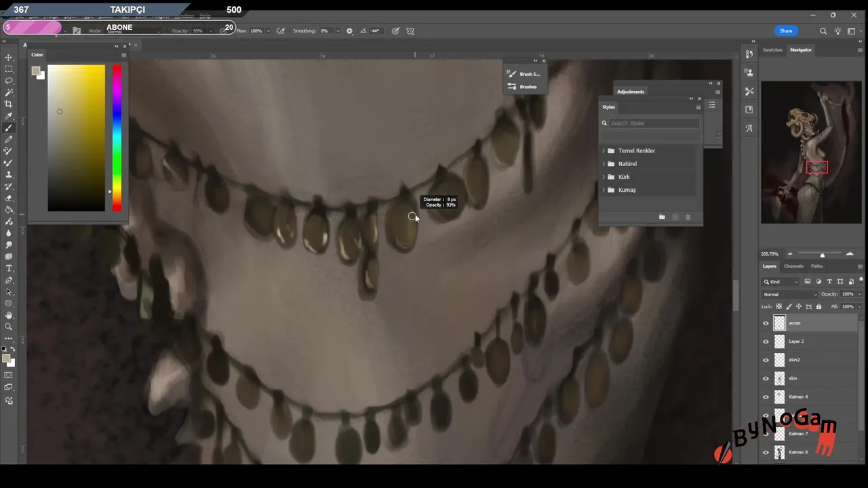Open the Swatches tab
The height and width of the screenshot is (488, 868).
tap(772, 50)
